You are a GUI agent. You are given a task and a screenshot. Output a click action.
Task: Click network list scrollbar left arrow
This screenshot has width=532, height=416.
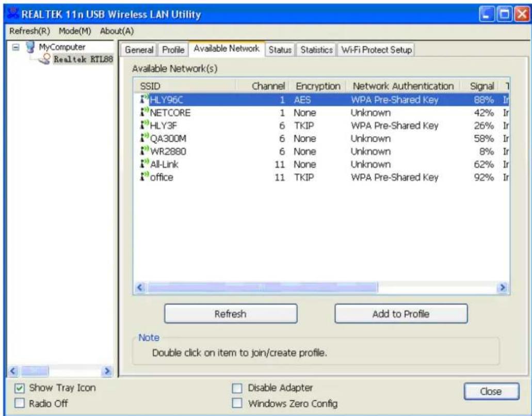coord(139,287)
